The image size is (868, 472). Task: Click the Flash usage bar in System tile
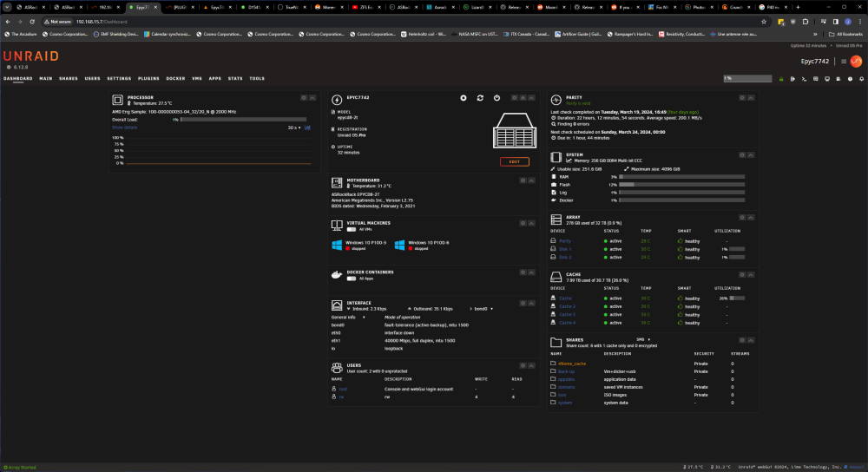click(681, 185)
